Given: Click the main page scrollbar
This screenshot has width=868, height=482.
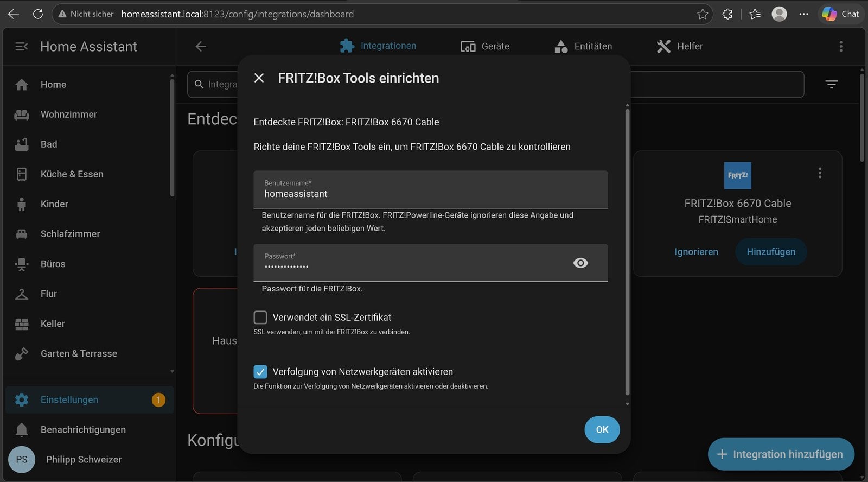Looking at the screenshot, I should click(862, 117).
